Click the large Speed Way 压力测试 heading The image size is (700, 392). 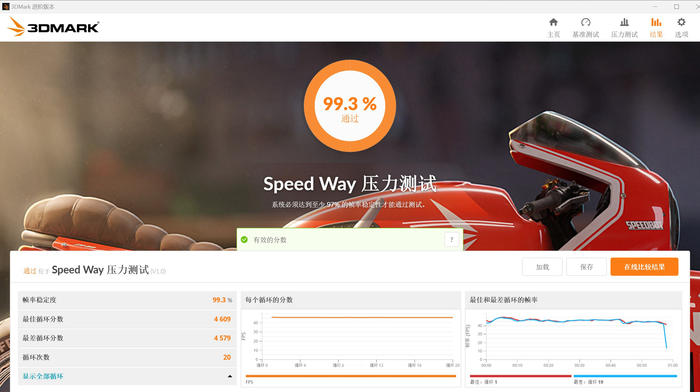point(350,184)
